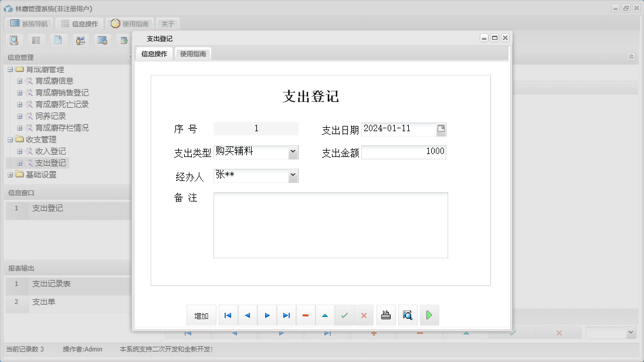Jump to the first record using the navigation icon
Screen dimensions: 644x362
(228, 315)
